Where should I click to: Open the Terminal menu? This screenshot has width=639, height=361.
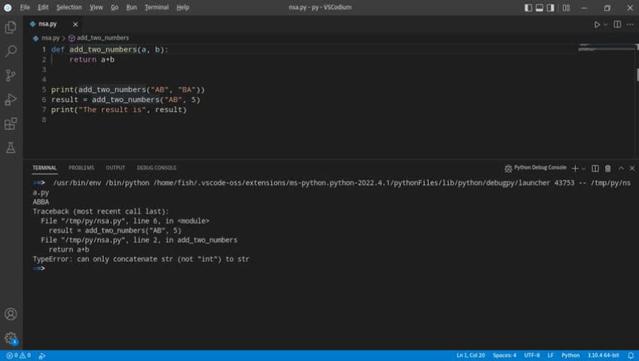[156, 7]
